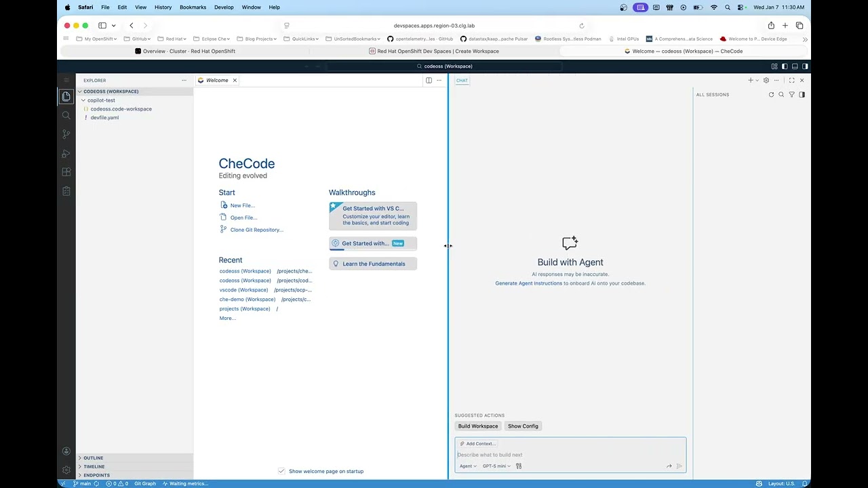
Task: Open the new chat dropdown chevron
Action: 757,81
